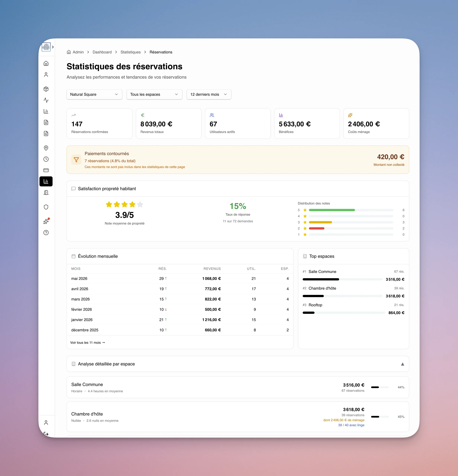The height and width of the screenshot is (476, 458).
Task: Click the 3-star yellow distribution bar
Action: [351, 222]
